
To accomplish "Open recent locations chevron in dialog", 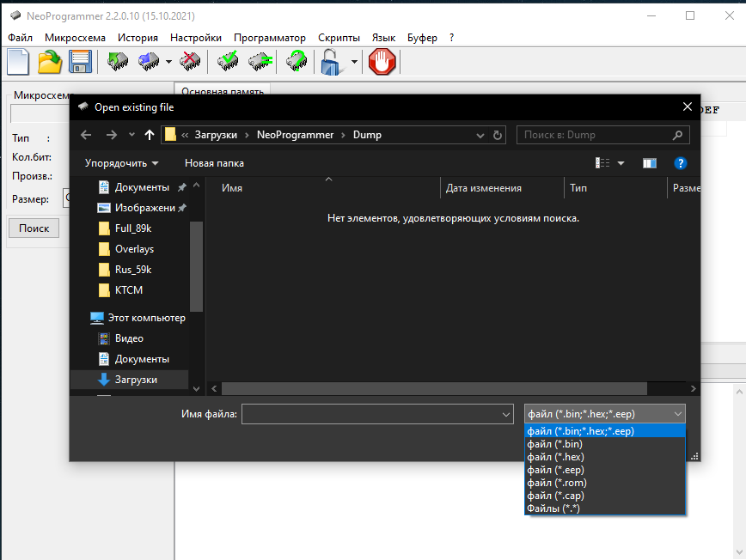I will (x=131, y=135).
